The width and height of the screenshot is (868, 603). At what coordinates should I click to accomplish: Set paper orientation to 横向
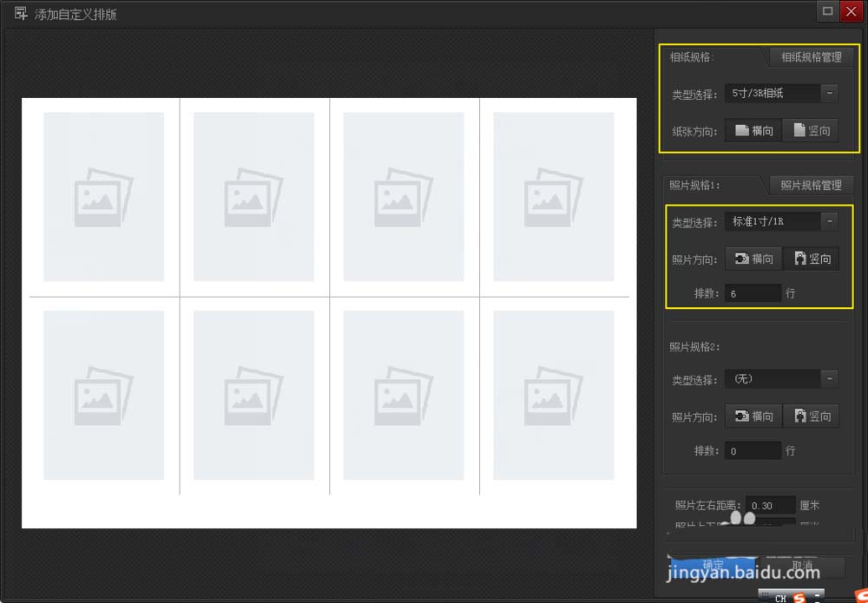click(753, 130)
